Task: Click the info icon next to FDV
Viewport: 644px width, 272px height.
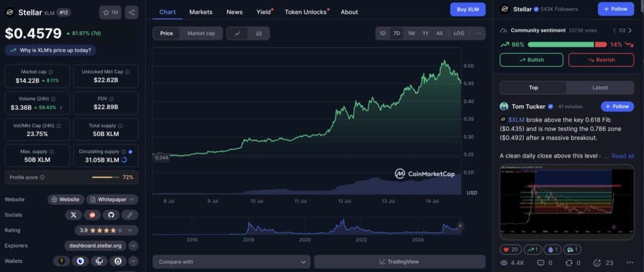Action: (111, 99)
